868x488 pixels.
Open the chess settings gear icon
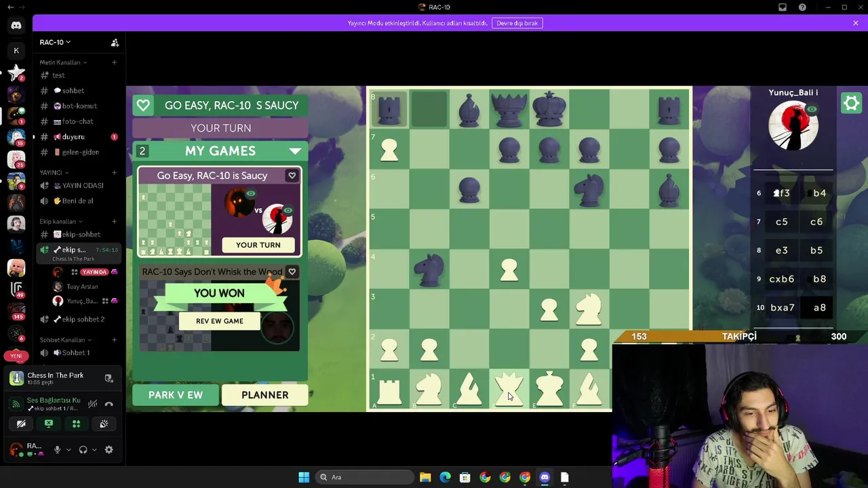coord(851,103)
